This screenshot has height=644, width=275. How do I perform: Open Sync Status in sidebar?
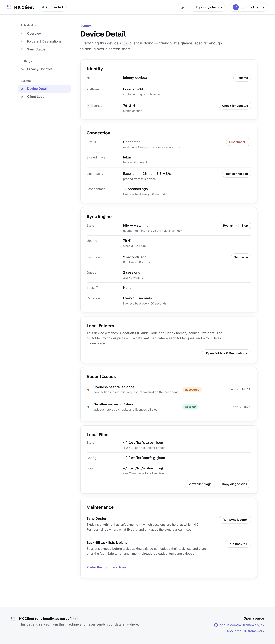(x=44, y=49)
